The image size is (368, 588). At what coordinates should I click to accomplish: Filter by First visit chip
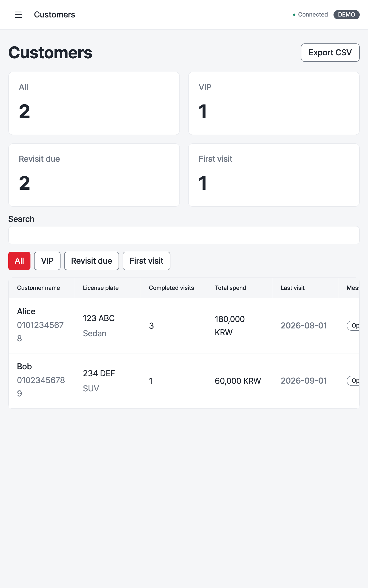pyautogui.click(x=147, y=261)
